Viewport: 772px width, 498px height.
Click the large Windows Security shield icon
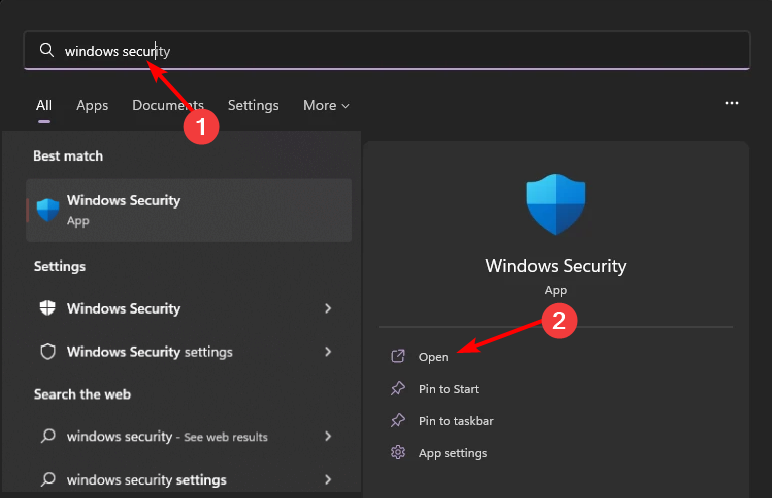click(555, 204)
